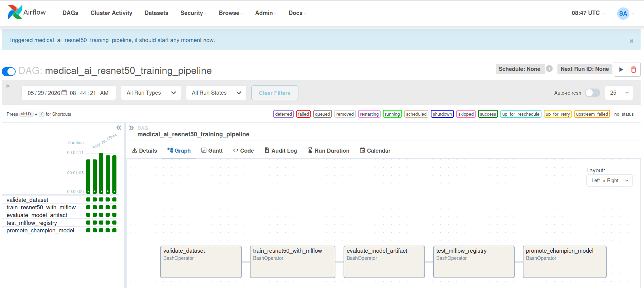Open the Browse menu
This screenshot has height=288, width=644.
point(231,13)
